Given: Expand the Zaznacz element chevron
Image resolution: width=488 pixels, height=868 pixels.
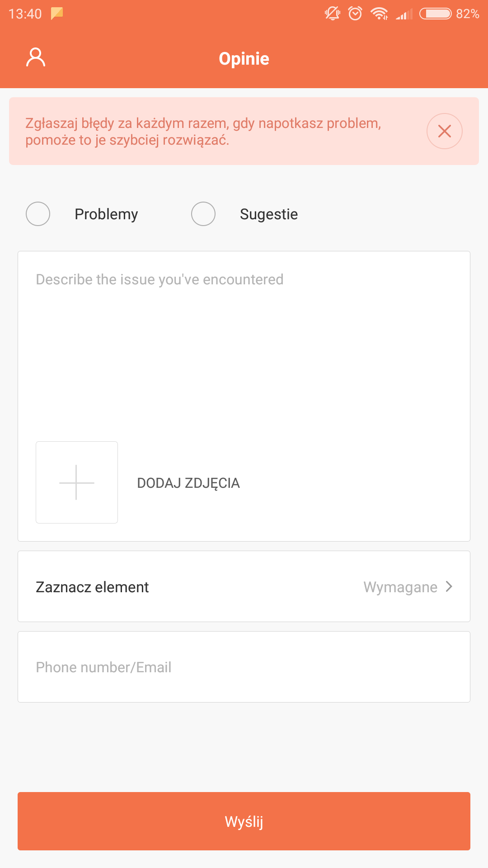Looking at the screenshot, I should tap(449, 586).
